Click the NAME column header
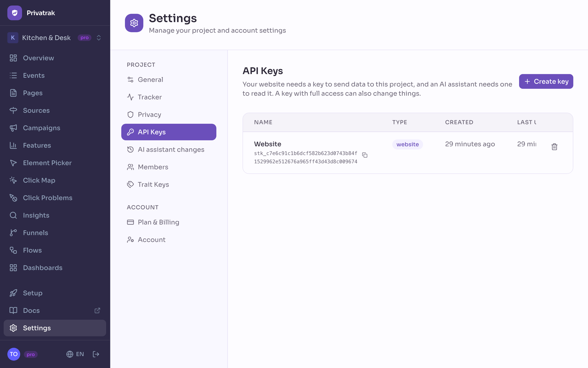The width and height of the screenshot is (588, 368). tap(263, 122)
